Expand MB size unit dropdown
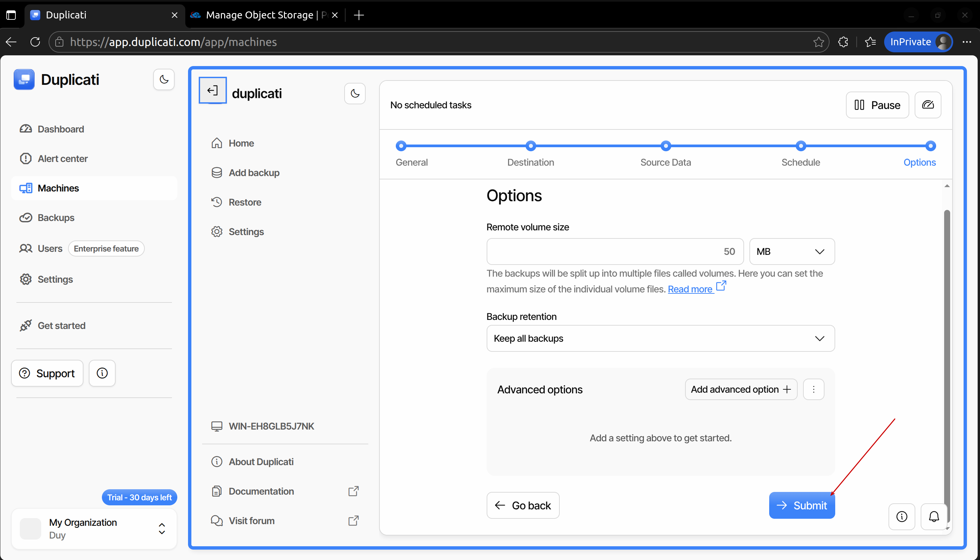The image size is (980, 560). point(792,251)
